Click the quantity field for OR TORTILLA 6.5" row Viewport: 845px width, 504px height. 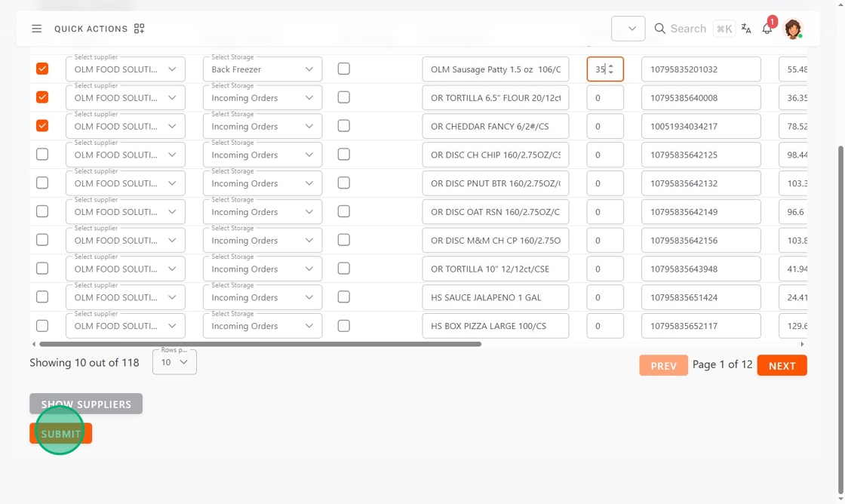[605, 97]
